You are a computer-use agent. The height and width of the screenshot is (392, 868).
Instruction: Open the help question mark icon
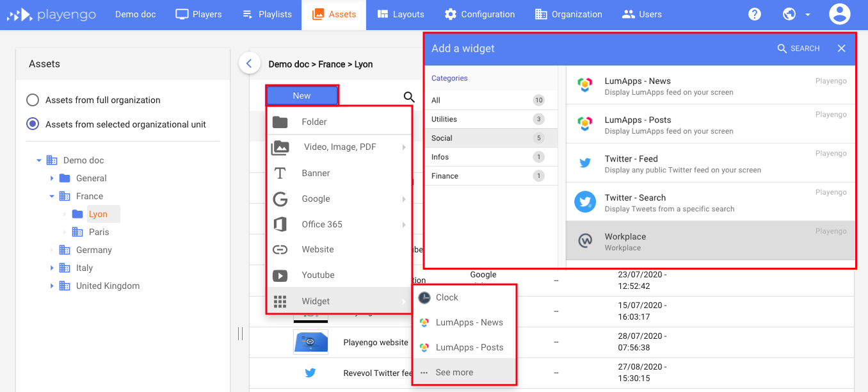(x=755, y=14)
